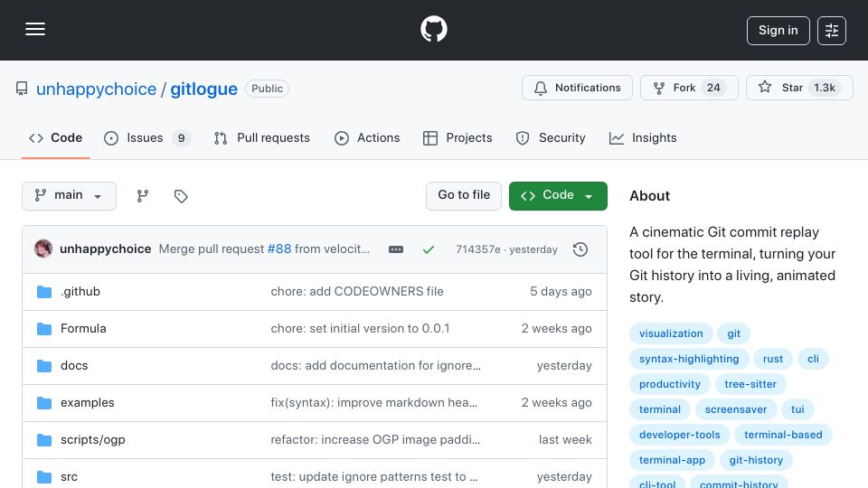This screenshot has height=488, width=868.
Task: Open the hamburger navigation menu
Action: pyautogui.click(x=35, y=29)
